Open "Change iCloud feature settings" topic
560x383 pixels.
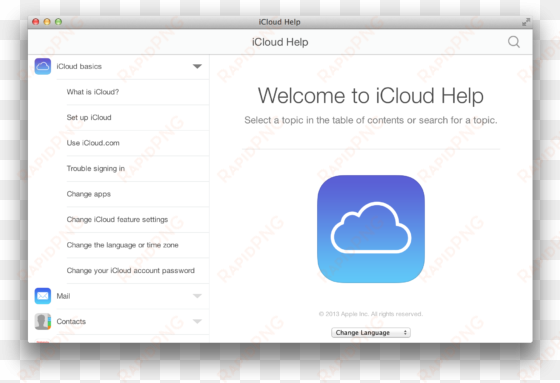(x=117, y=219)
